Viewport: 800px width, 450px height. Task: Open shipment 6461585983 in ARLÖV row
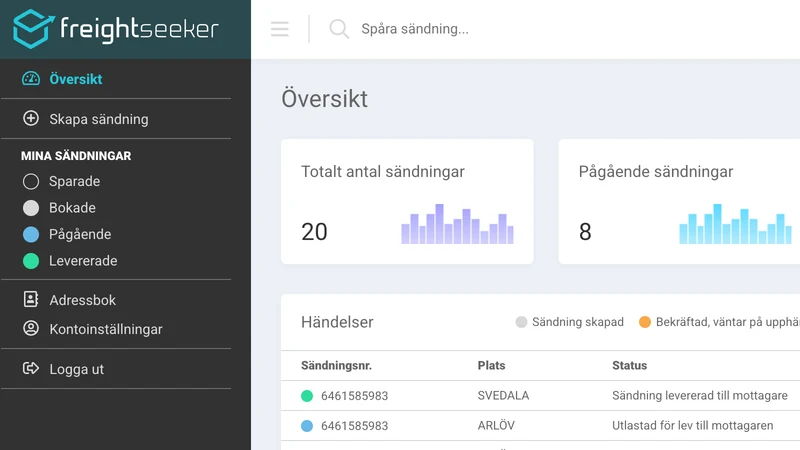click(x=355, y=426)
